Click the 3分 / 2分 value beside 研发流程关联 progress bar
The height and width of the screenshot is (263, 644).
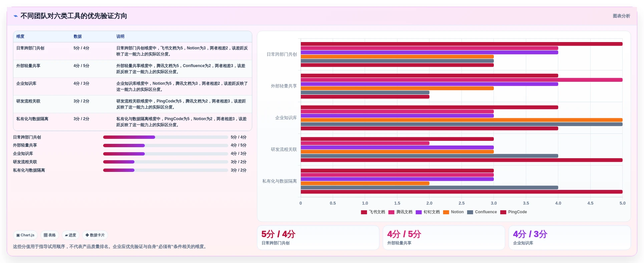click(x=239, y=162)
